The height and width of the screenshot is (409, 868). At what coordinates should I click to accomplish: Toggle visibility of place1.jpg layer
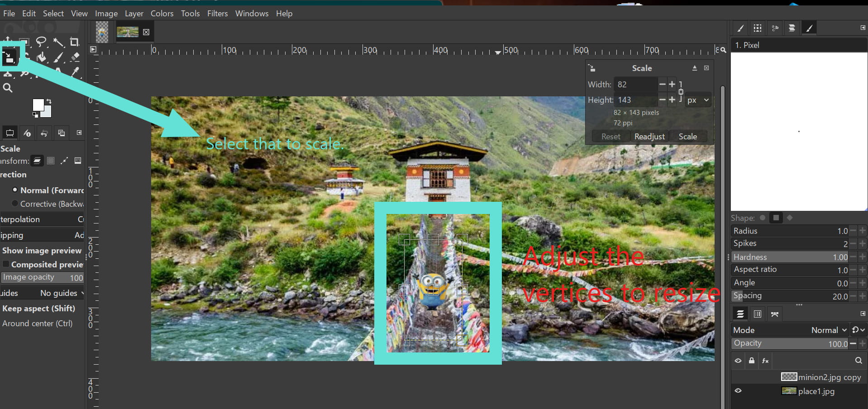point(738,391)
